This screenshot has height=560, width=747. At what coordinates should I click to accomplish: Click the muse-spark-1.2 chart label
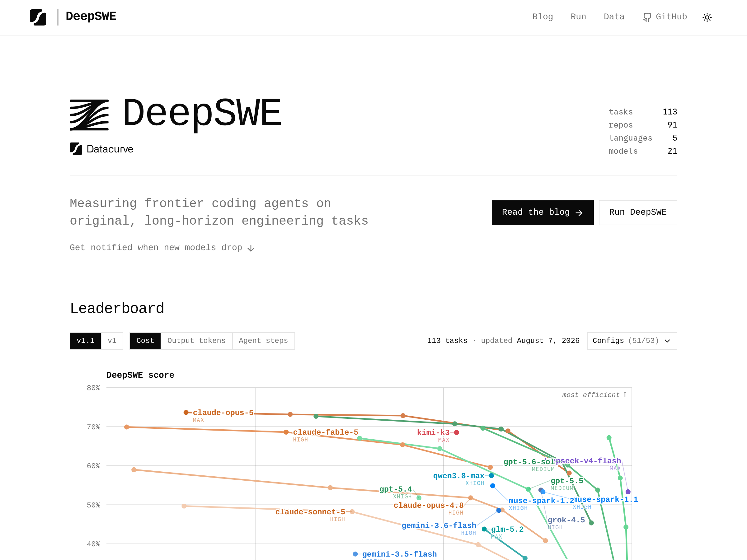tap(541, 501)
